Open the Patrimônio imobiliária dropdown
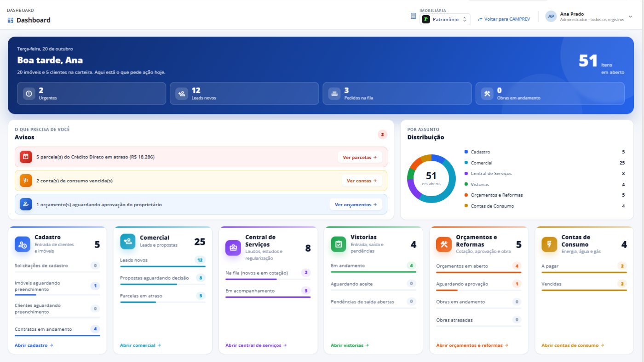Viewport: 644px width, 362px height. coord(445,19)
